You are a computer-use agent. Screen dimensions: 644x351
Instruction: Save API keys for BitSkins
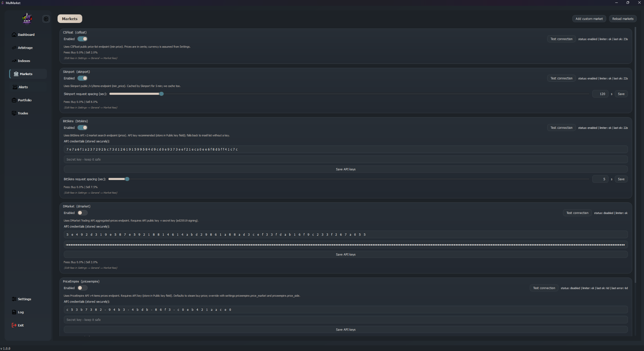pos(346,169)
